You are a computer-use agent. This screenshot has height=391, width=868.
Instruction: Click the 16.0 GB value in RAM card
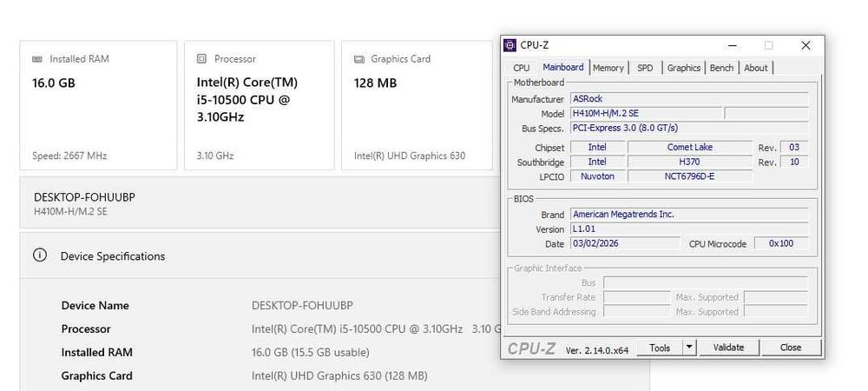click(x=54, y=83)
